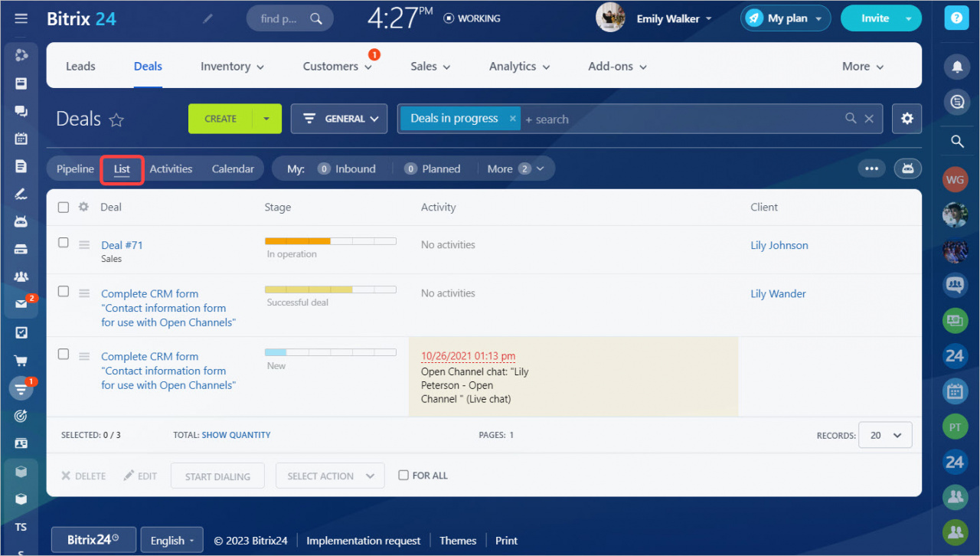Switch to the Calendar view
The image size is (980, 556).
[x=233, y=168]
